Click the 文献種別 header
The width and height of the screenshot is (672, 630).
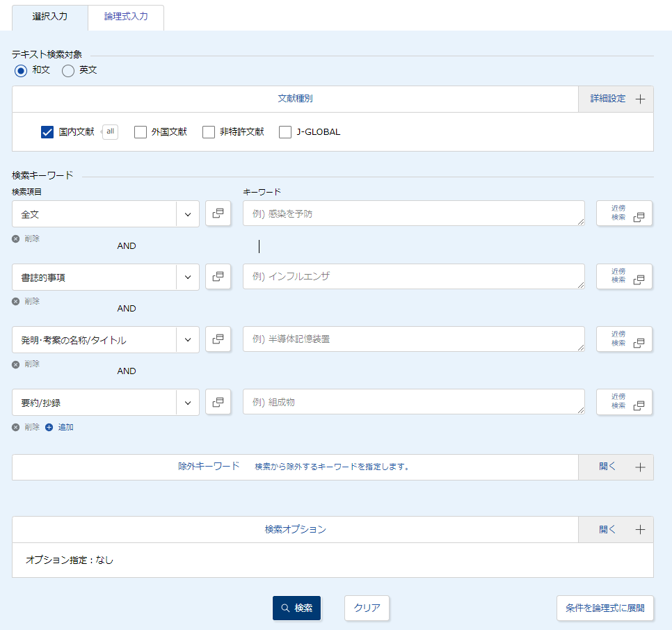tap(295, 99)
